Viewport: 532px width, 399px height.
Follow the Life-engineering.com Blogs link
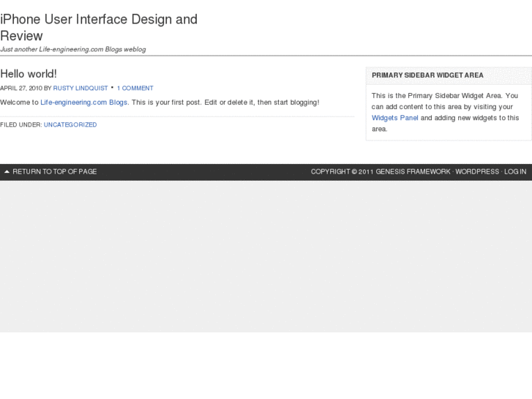84,102
